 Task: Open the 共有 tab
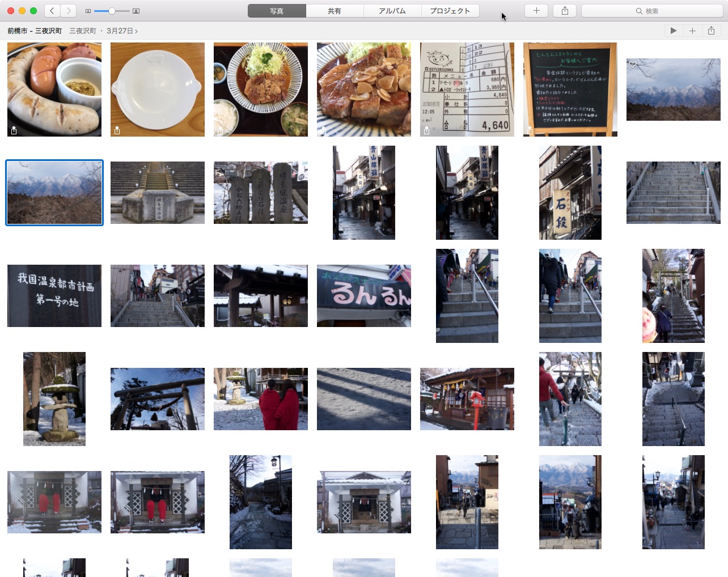[335, 11]
